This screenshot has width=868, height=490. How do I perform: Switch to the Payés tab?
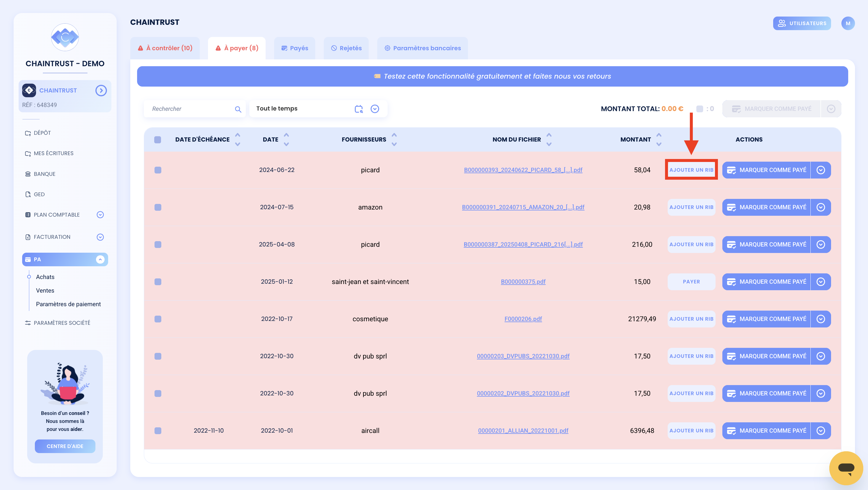coord(295,48)
